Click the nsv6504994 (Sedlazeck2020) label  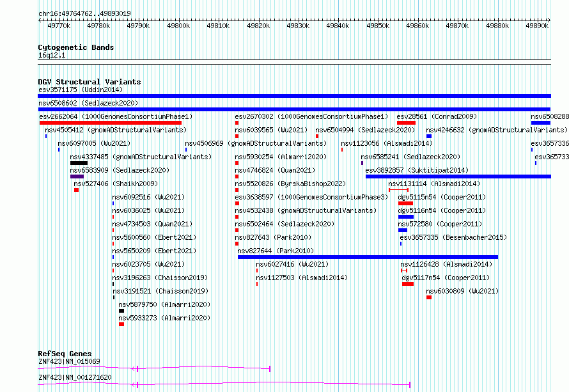[x=365, y=130]
